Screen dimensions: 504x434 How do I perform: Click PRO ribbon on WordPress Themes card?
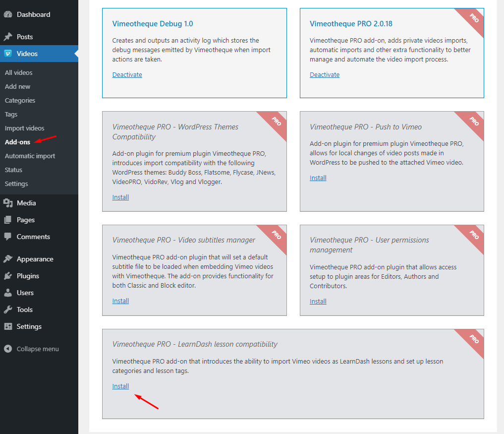tap(276, 122)
